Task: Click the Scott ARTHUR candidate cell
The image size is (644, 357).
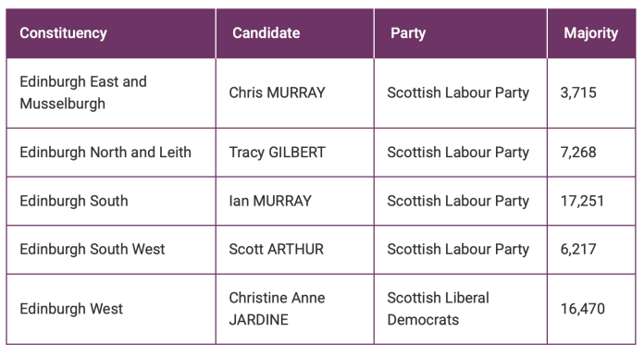Action: (295, 250)
